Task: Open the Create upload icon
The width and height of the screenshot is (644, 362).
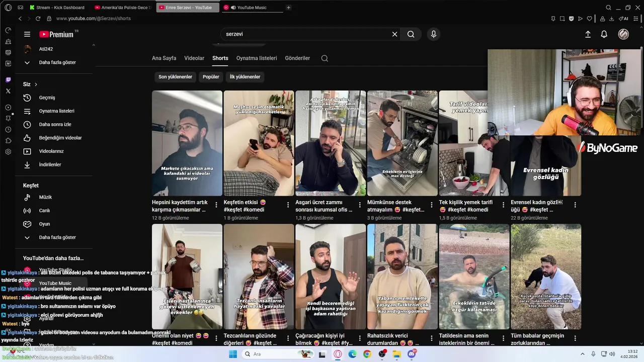Action: (x=588, y=34)
